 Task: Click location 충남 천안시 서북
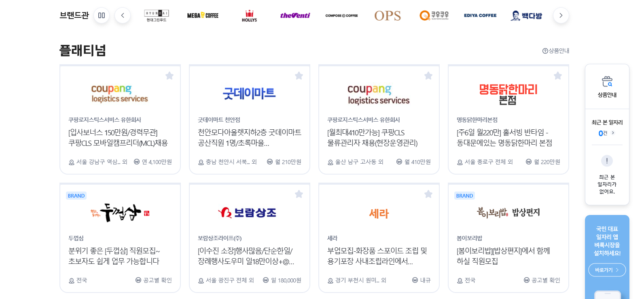(x=227, y=162)
